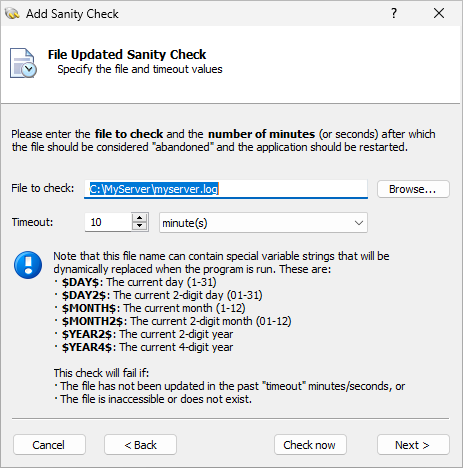Click the Timeout value field showing 10
Screen dimensions: 463x468
tap(108, 222)
